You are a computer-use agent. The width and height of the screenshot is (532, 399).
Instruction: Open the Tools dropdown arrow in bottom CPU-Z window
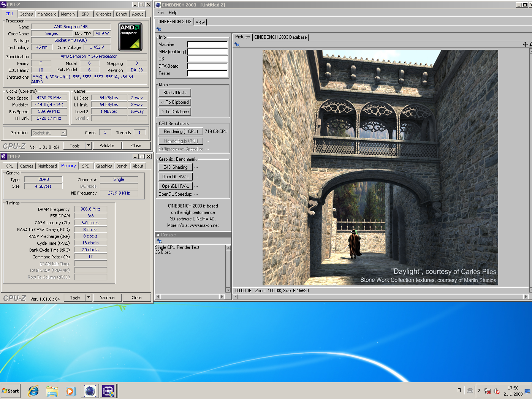click(89, 297)
